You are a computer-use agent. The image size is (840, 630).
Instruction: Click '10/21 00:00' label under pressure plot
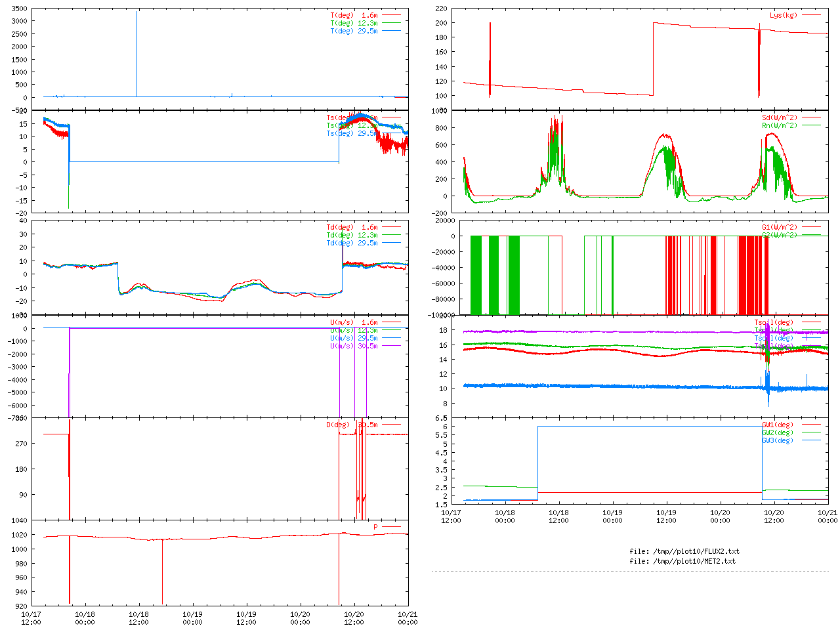point(408,618)
